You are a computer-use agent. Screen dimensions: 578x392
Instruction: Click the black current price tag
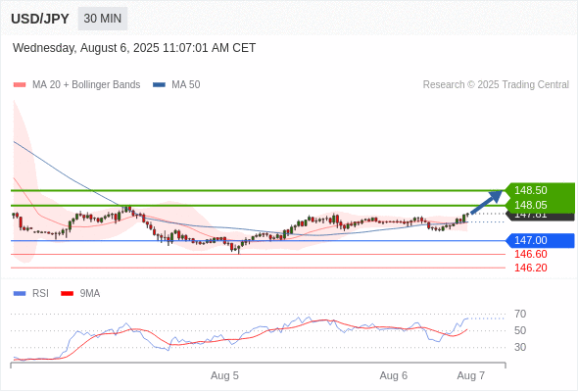(x=541, y=217)
